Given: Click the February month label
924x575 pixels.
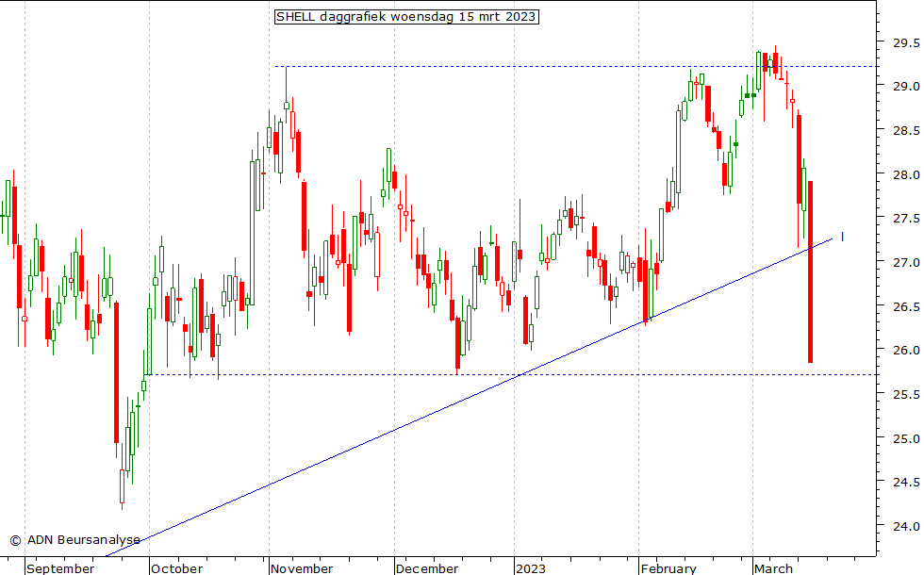Looking at the screenshot, I should coord(668,568).
